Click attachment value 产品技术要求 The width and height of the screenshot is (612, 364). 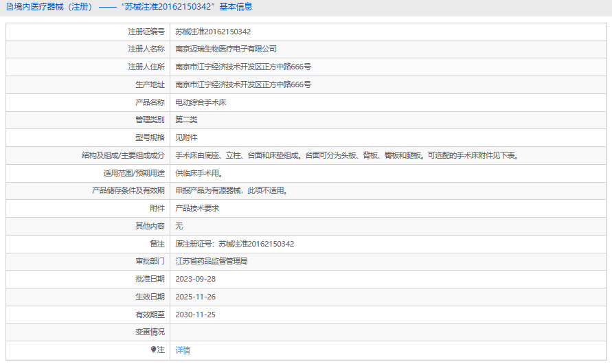pos(197,208)
